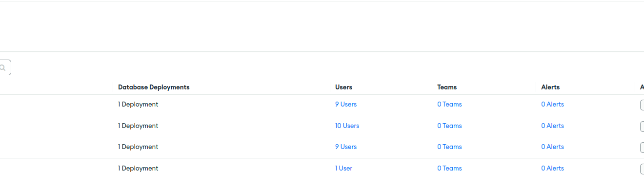The image size is (644, 192).
Task: Sort by Database Deployments column header
Action: click(x=154, y=87)
